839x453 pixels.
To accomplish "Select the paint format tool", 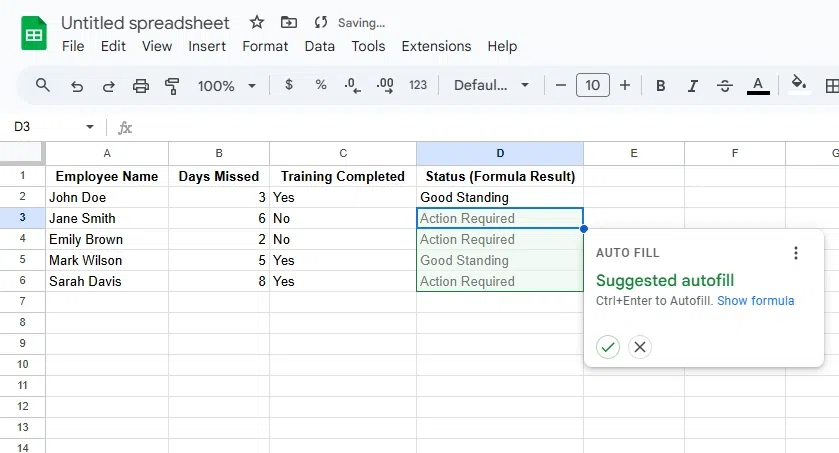I will coord(172,86).
